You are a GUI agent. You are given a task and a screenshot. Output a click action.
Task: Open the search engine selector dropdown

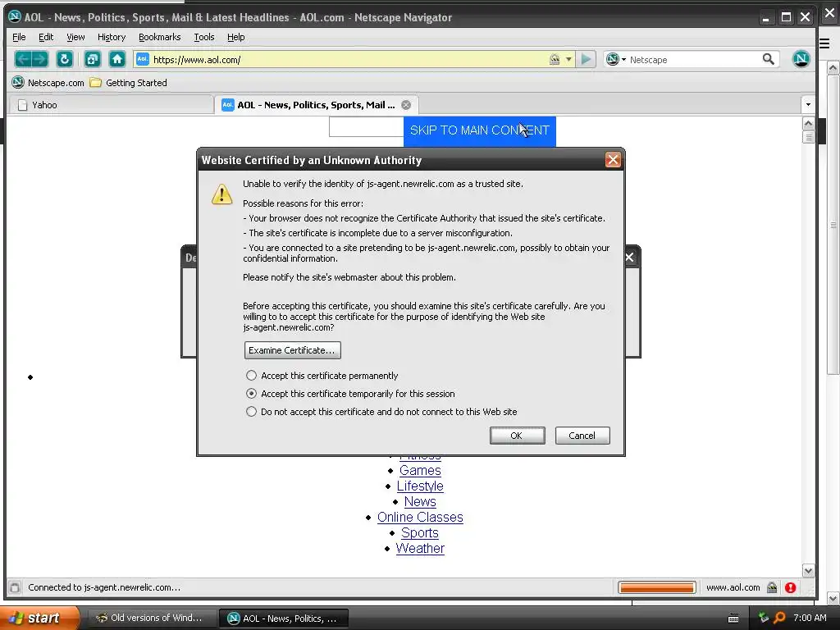point(615,59)
